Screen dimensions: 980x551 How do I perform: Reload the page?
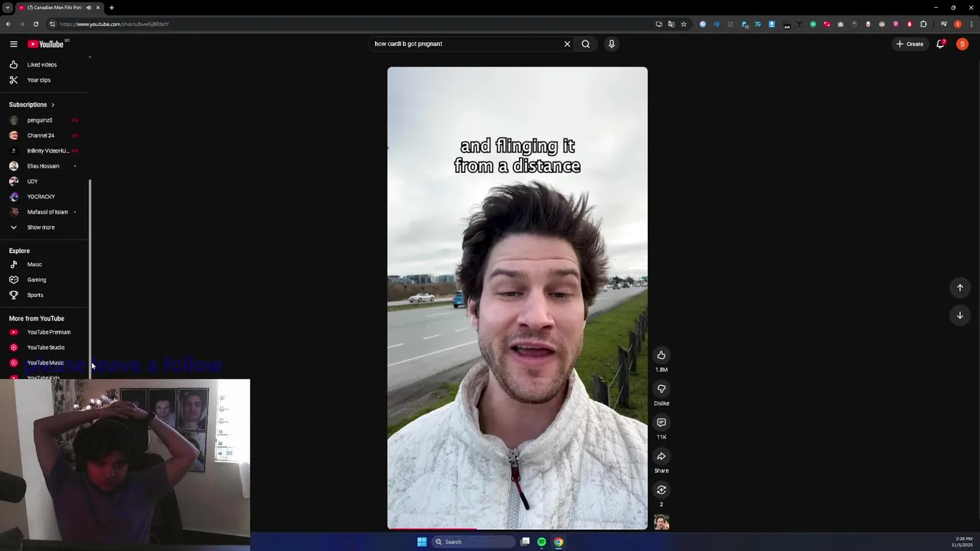click(x=35, y=24)
